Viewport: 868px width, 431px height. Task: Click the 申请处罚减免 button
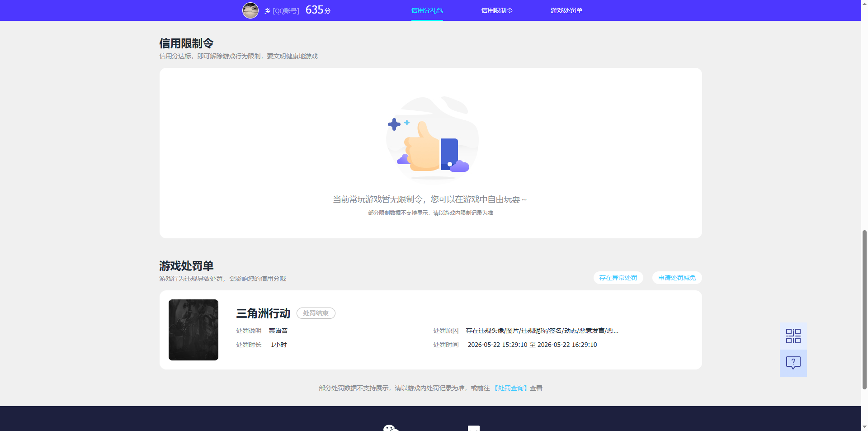click(677, 278)
